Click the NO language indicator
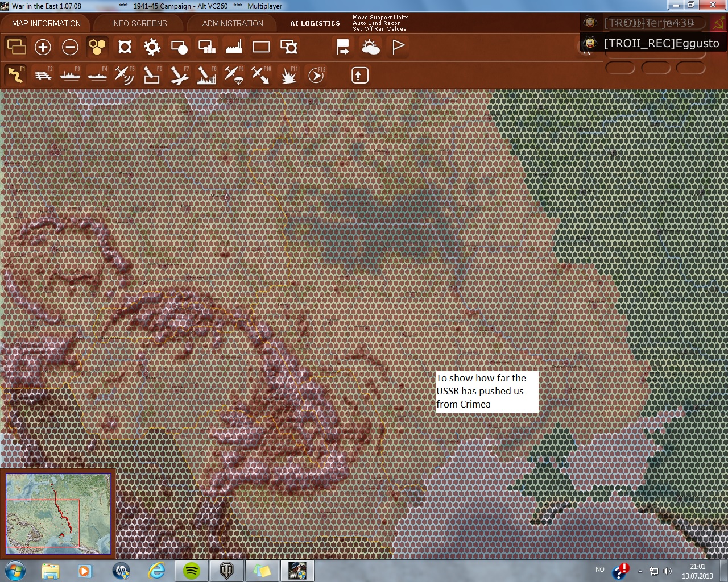728x582 pixels. click(600, 569)
